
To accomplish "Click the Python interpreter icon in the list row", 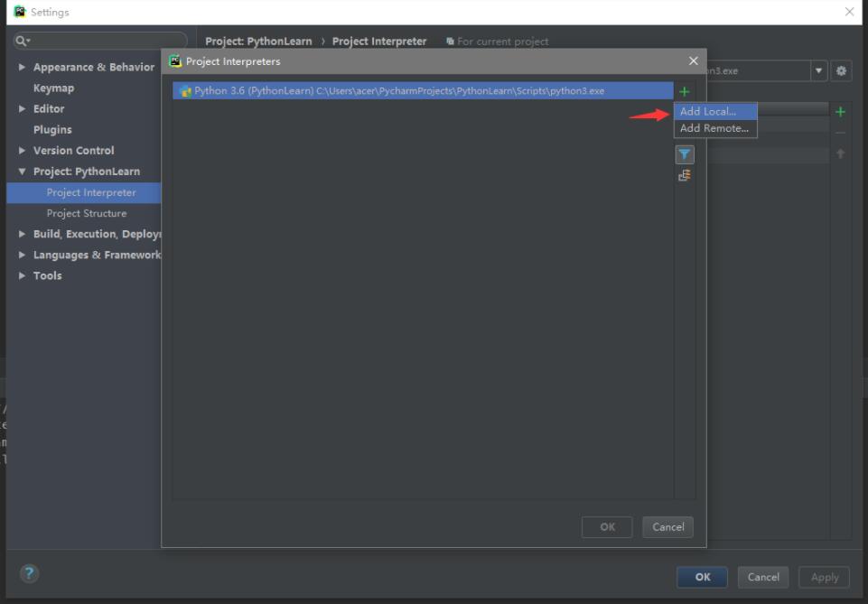I will point(185,91).
